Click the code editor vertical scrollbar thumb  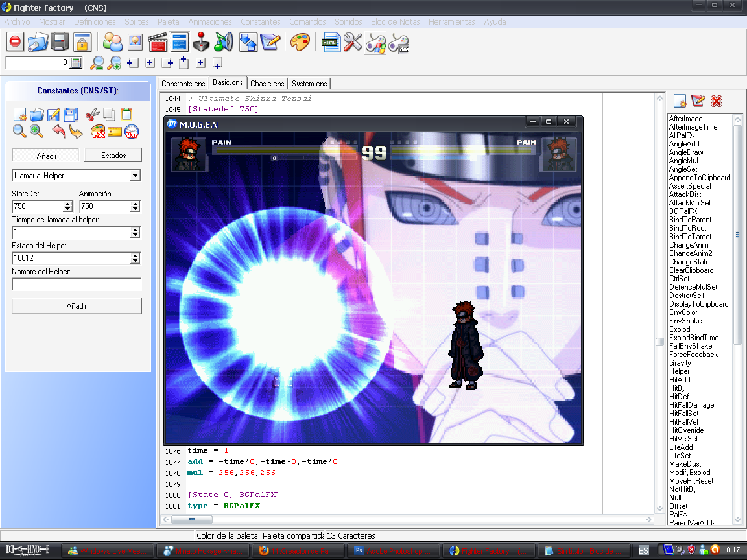point(660,342)
